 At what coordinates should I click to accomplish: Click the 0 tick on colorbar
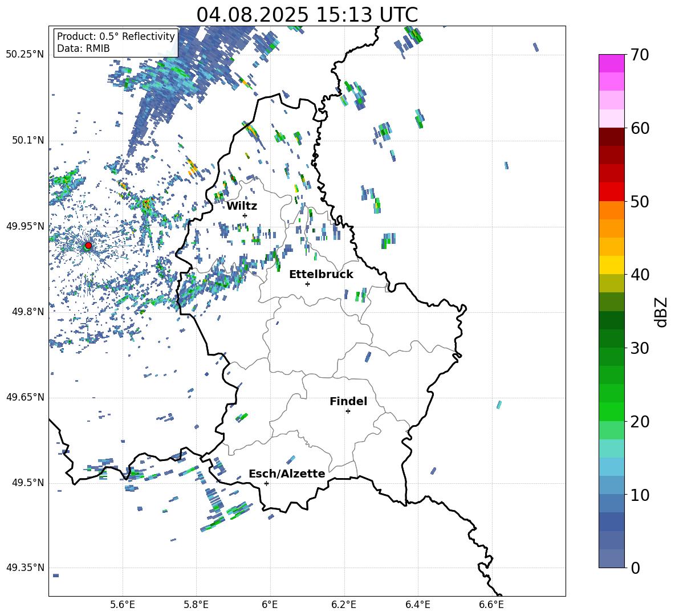(635, 568)
